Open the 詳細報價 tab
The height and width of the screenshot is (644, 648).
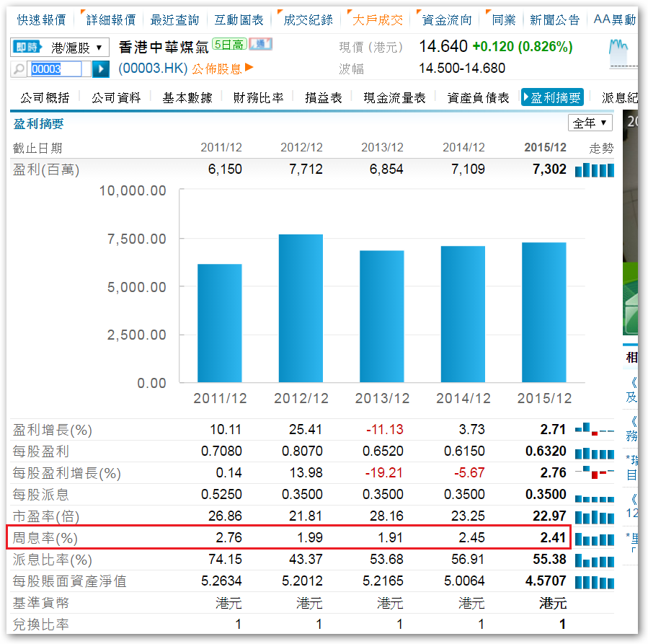point(111,19)
